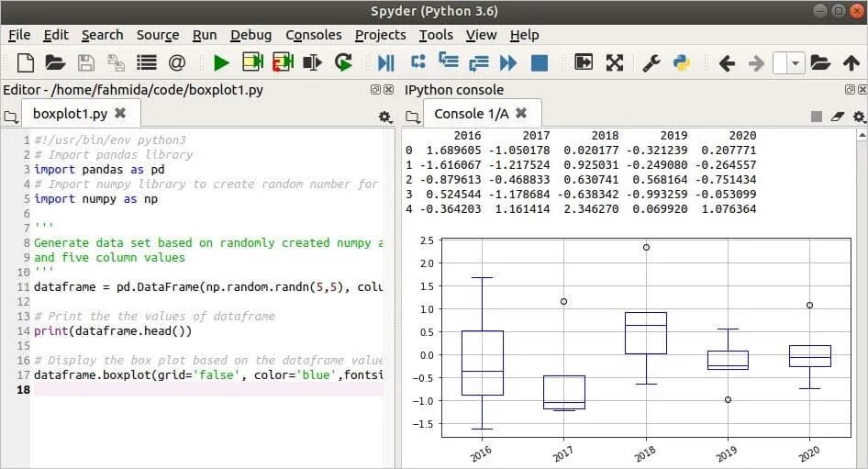Undock the IPython console pane
The image size is (868, 469).
point(850,89)
